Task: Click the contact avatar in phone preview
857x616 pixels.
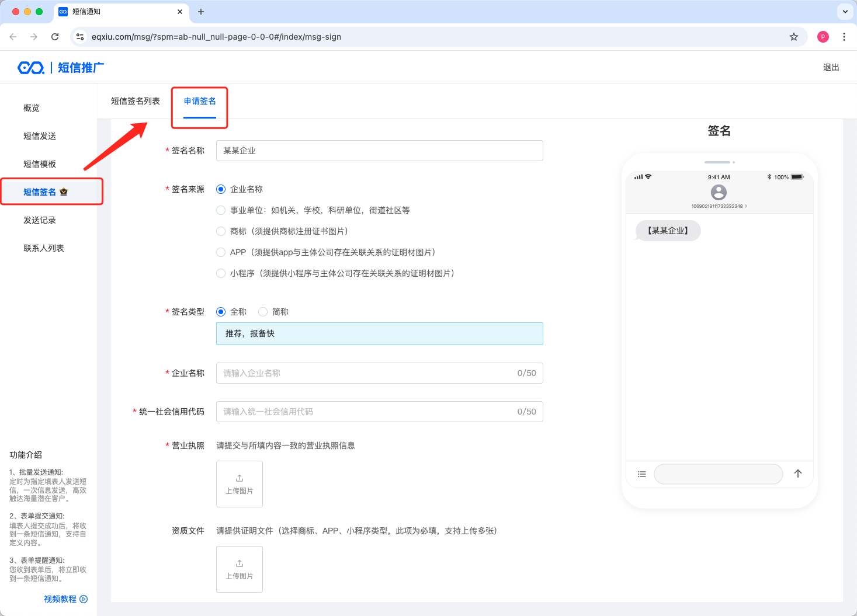Action: click(719, 192)
